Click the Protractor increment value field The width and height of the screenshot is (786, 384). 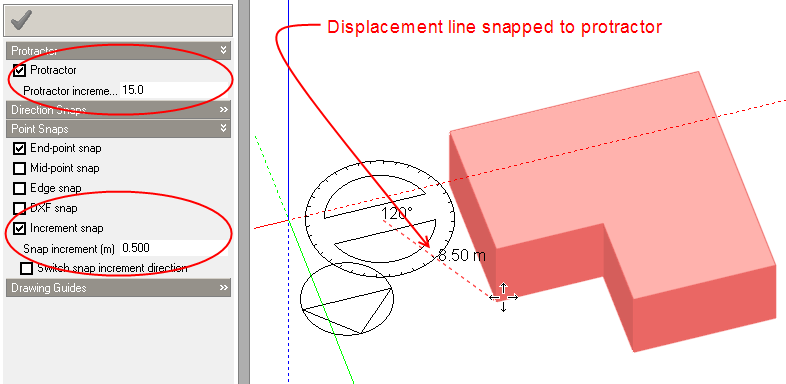pos(174,90)
